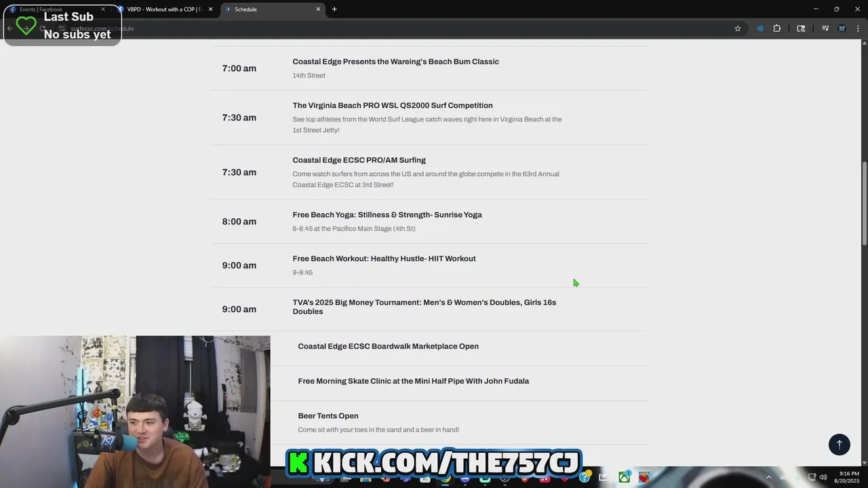
Task: Click the '14th Street' location text
Action: (x=309, y=76)
